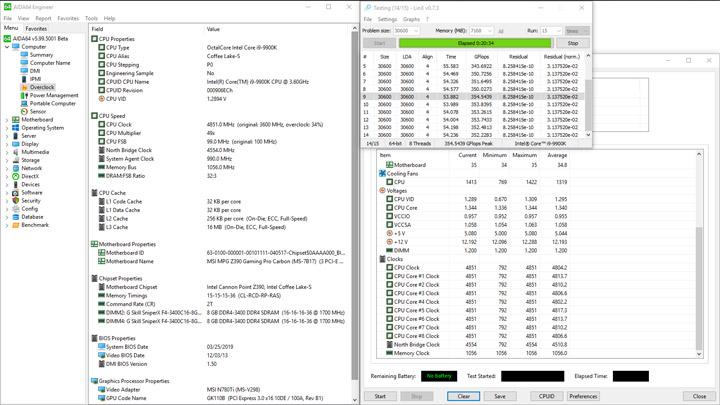Screen dimensions: 720x405
Task: Open the Motherboard category icon in the tree
Action: [x=16, y=119]
